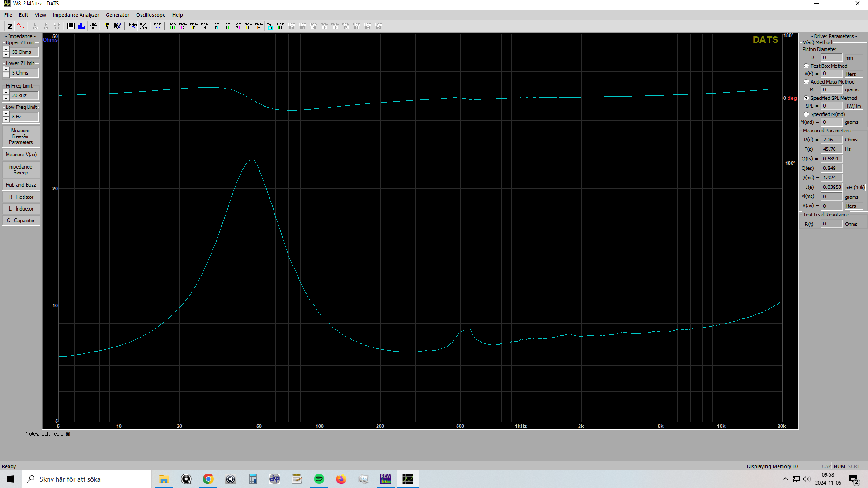Select Mem 4 memory slot

pyautogui.click(x=205, y=26)
